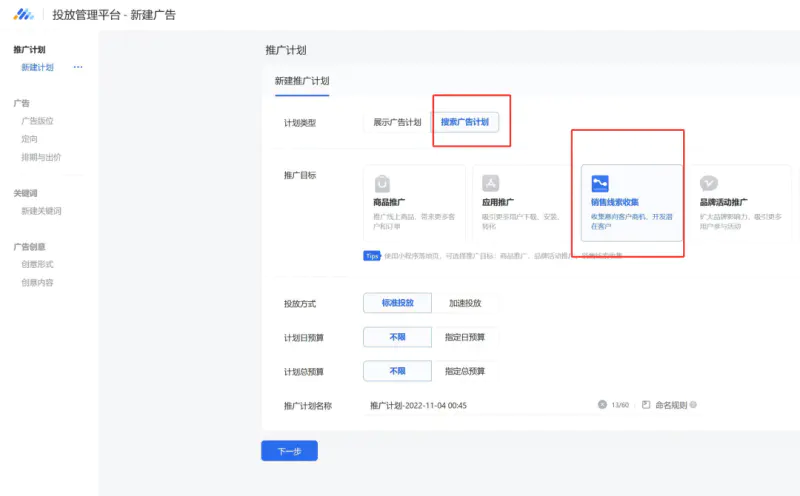Open the 命名规则 link

point(669,405)
